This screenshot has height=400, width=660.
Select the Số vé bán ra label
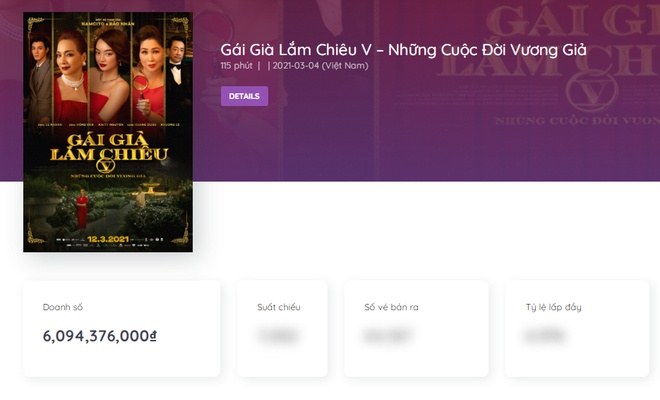[x=391, y=307]
